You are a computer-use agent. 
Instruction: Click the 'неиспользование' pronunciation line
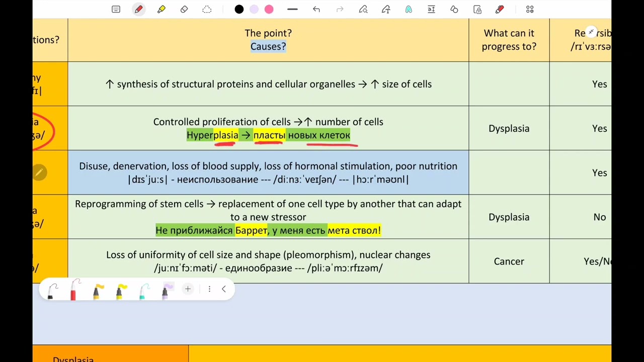268,179
